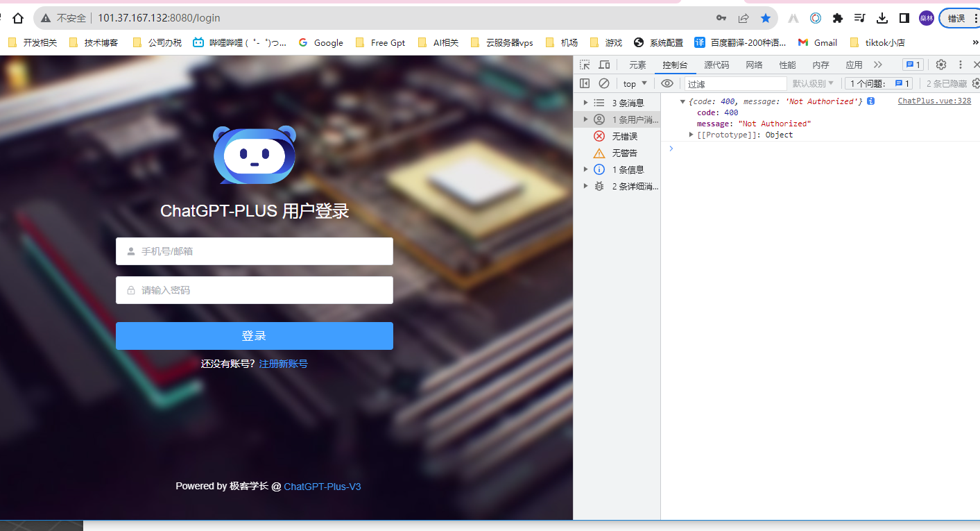Switch to the 性能 tab
This screenshot has width=980, height=531.
tap(787, 65)
